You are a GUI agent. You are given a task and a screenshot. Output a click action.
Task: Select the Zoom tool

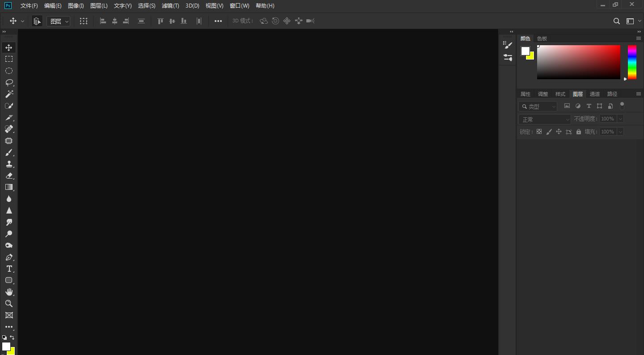9,304
